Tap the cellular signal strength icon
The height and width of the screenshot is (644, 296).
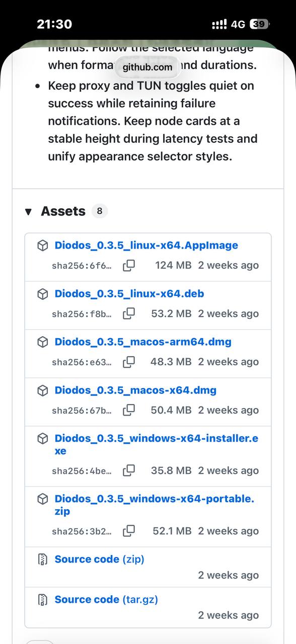219,24
